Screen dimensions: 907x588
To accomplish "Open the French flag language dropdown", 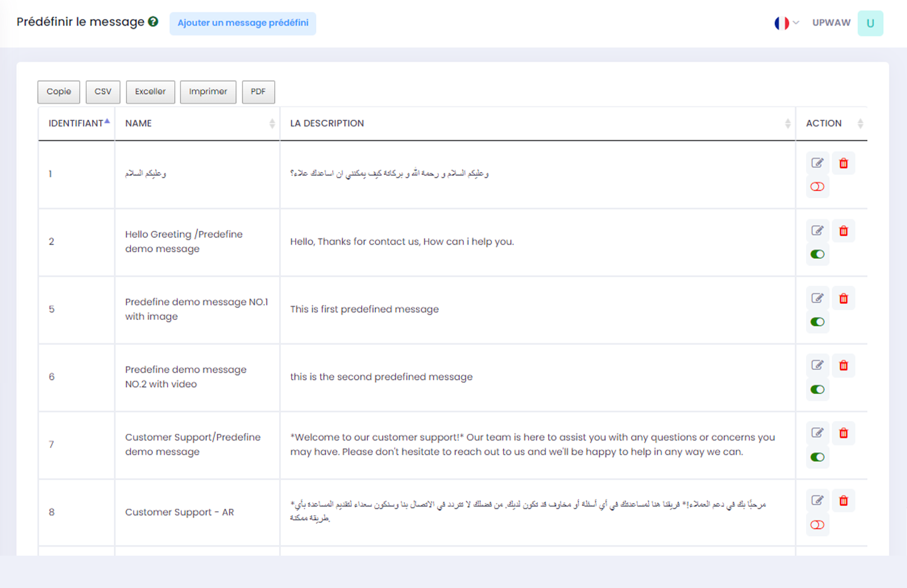I will 786,23.
